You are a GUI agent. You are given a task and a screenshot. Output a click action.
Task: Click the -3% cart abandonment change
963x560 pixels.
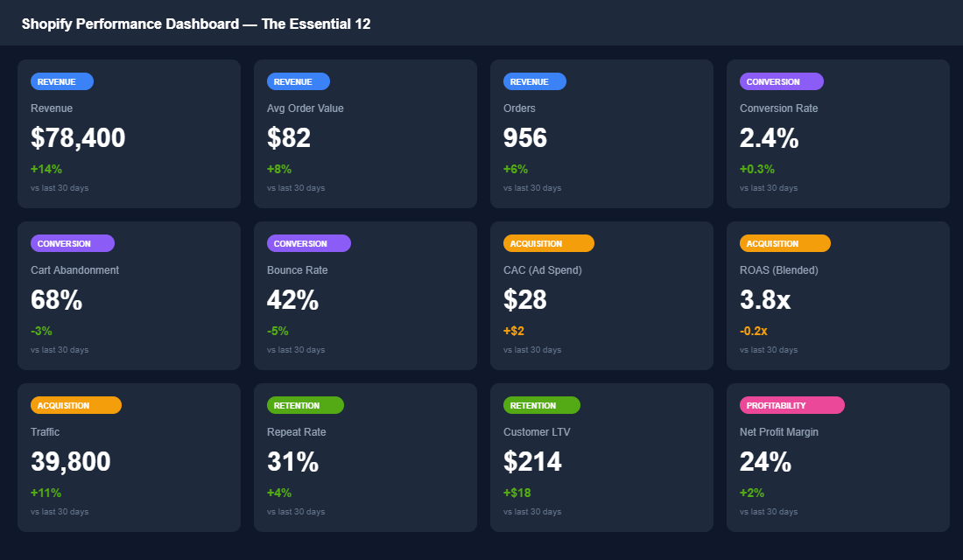tap(41, 331)
